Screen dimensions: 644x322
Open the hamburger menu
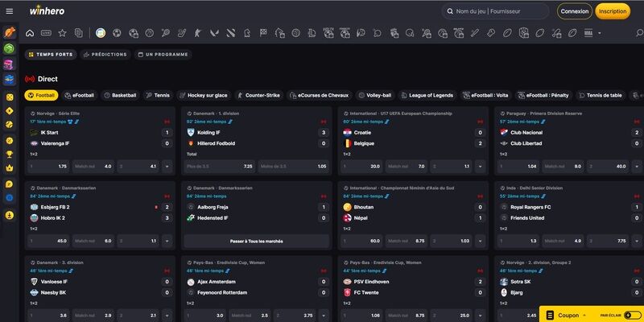coord(10,11)
